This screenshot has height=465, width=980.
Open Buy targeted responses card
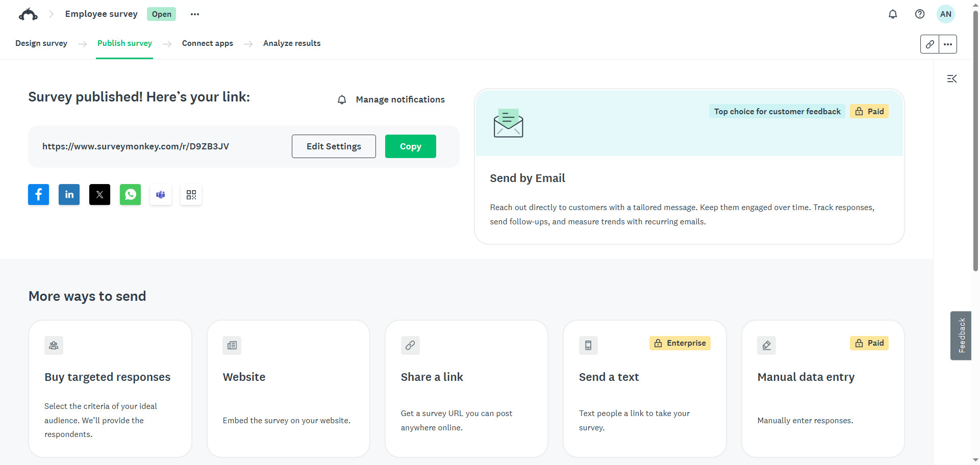coord(110,389)
